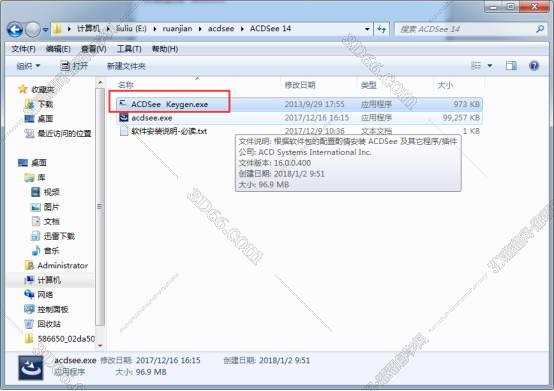This screenshot has height=391, width=554.
Task: Open the 库 libraries node
Action: [x=41, y=177]
